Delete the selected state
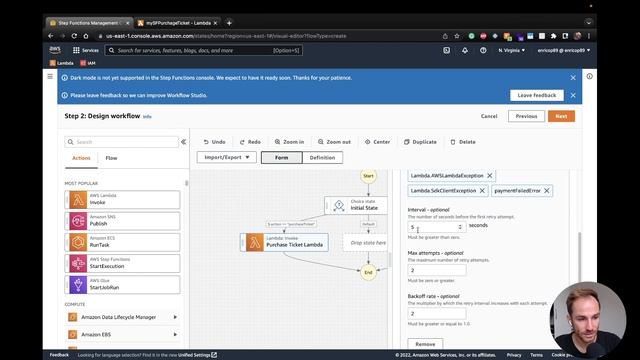Viewport: 640px width, 360px height. pyautogui.click(x=463, y=142)
